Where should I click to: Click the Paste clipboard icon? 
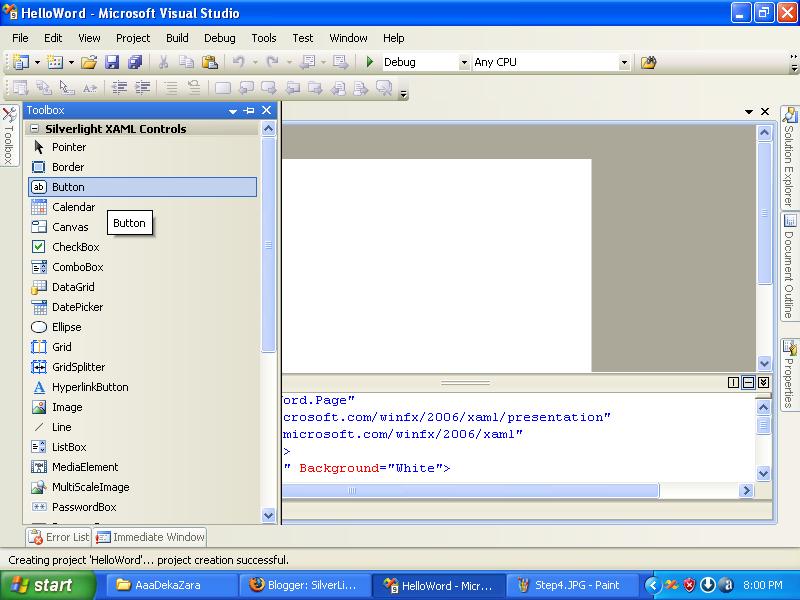210,62
